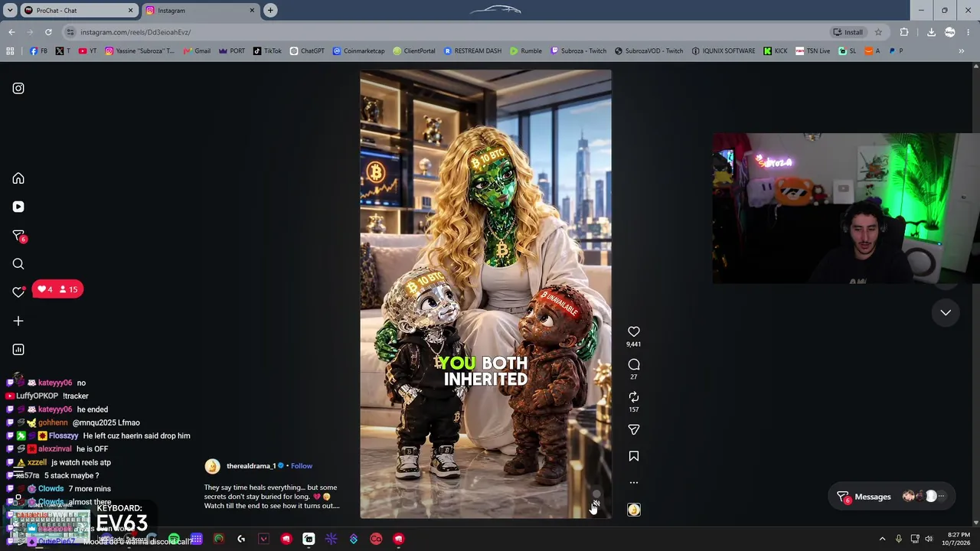This screenshot has height=551, width=980.
Task: Show hidden system tray icons
Action: point(882,539)
